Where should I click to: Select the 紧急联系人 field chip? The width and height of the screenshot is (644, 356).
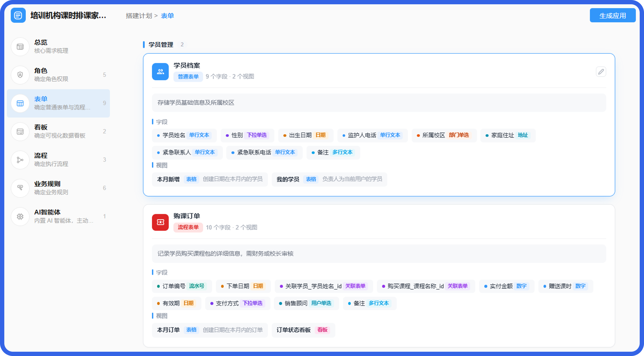click(187, 152)
